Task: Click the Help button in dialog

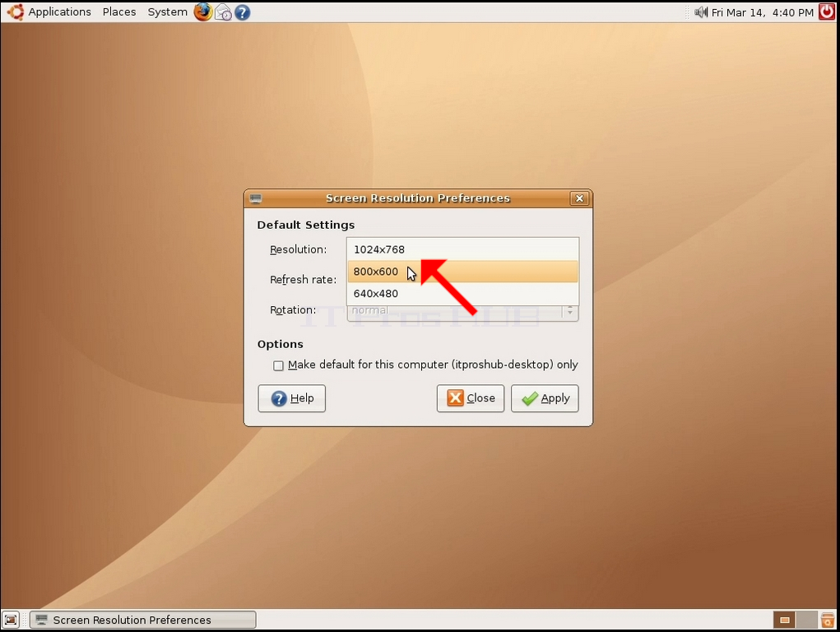Action: (x=291, y=398)
